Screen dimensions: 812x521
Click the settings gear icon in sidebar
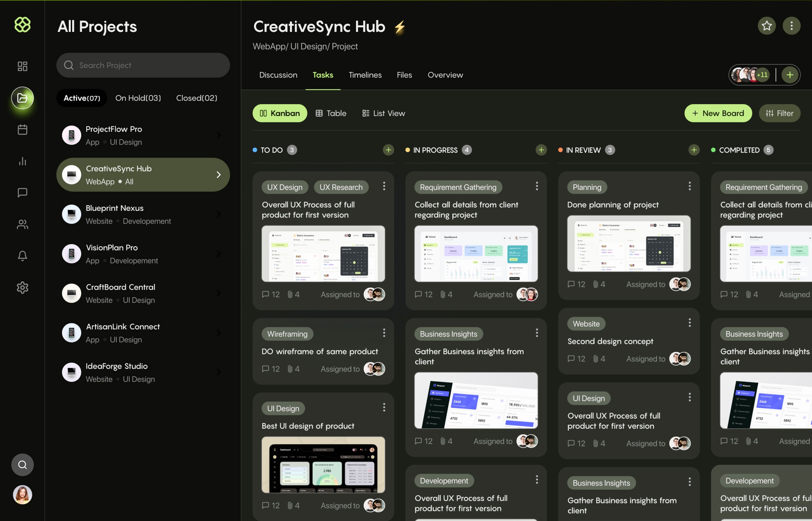[22, 288]
